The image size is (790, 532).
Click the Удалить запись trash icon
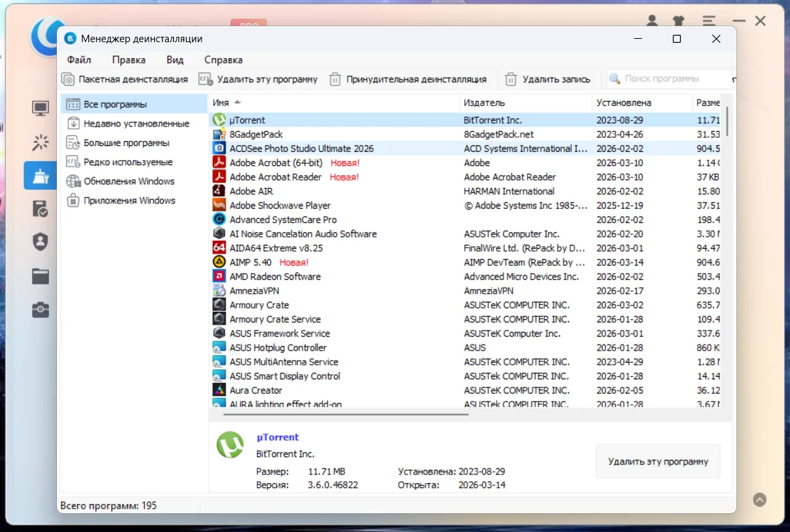[x=511, y=80]
